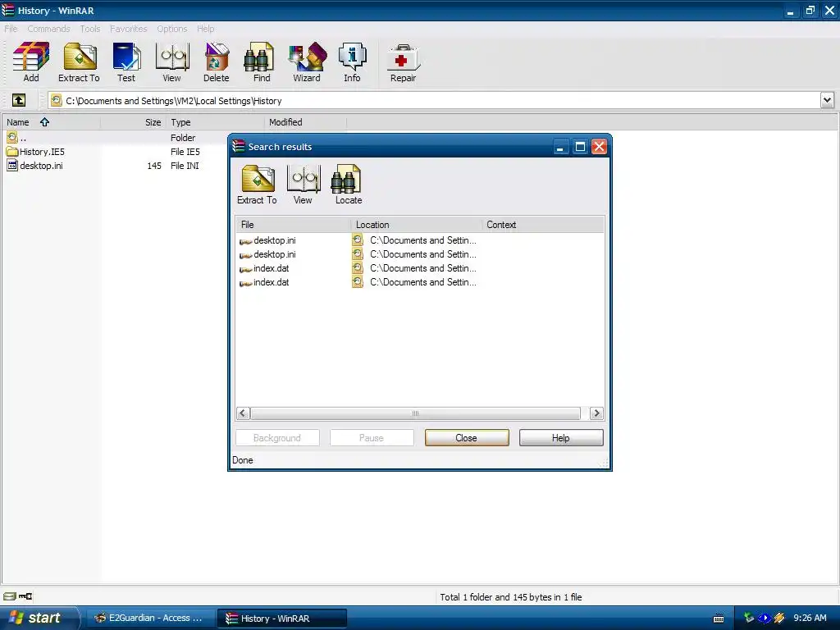840x630 pixels.
Task: Click horizontal scrollbar right arrow
Action: [596, 413]
